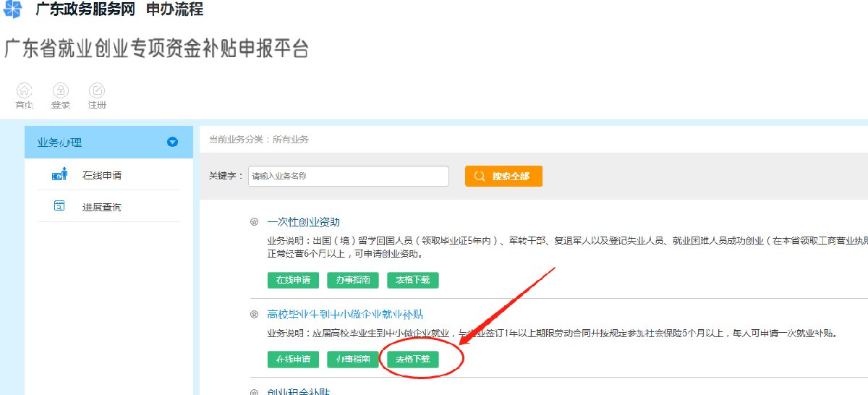The image size is (868, 395).
Task: Open the 一次性创业资助 link
Action: (x=303, y=222)
